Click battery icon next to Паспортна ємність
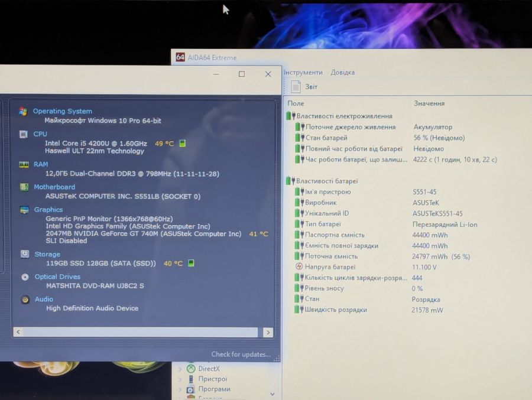This screenshot has height=400, width=532. (299, 235)
